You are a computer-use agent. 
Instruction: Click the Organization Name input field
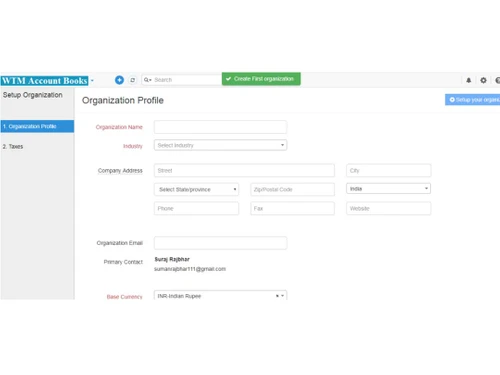point(220,127)
